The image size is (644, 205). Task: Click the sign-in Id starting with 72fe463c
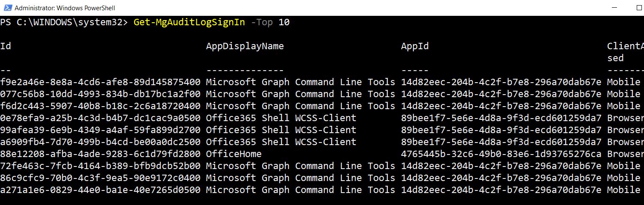100,166
